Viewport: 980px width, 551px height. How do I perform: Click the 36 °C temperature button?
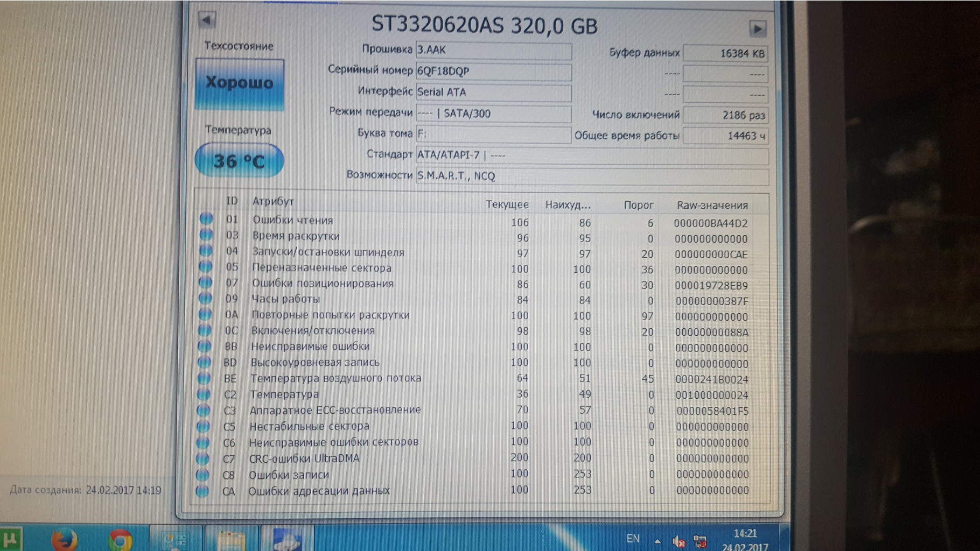click(239, 160)
